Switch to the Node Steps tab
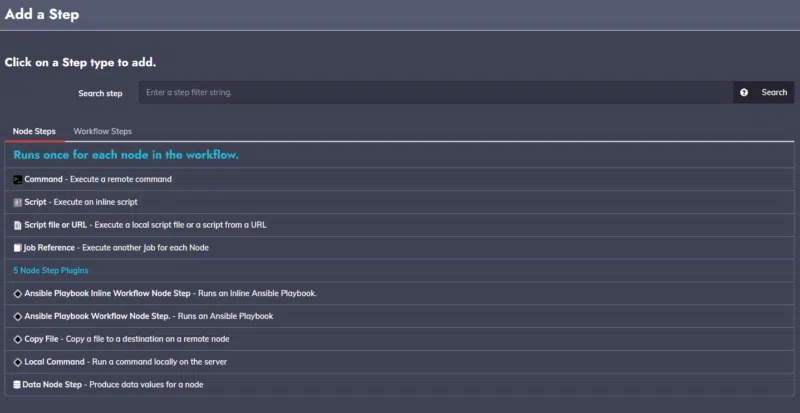800x413 pixels. (34, 131)
